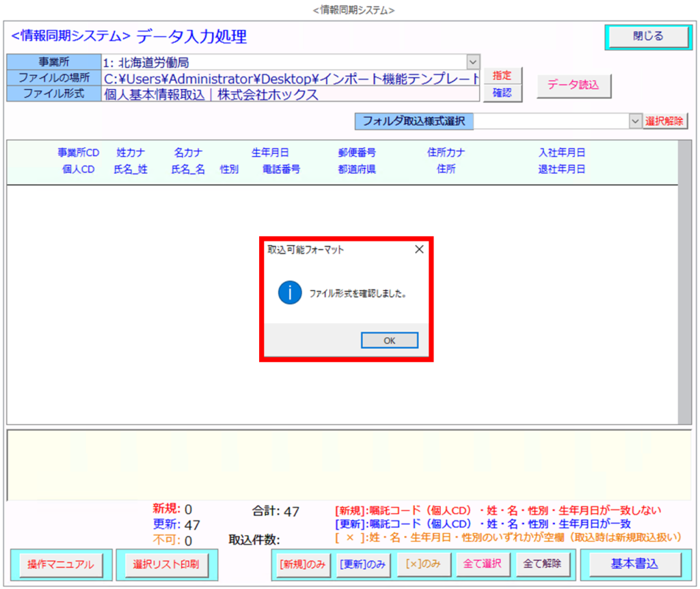Click the 確認 button for file format
The height and width of the screenshot is (589, 700).
tap(502, 93)
